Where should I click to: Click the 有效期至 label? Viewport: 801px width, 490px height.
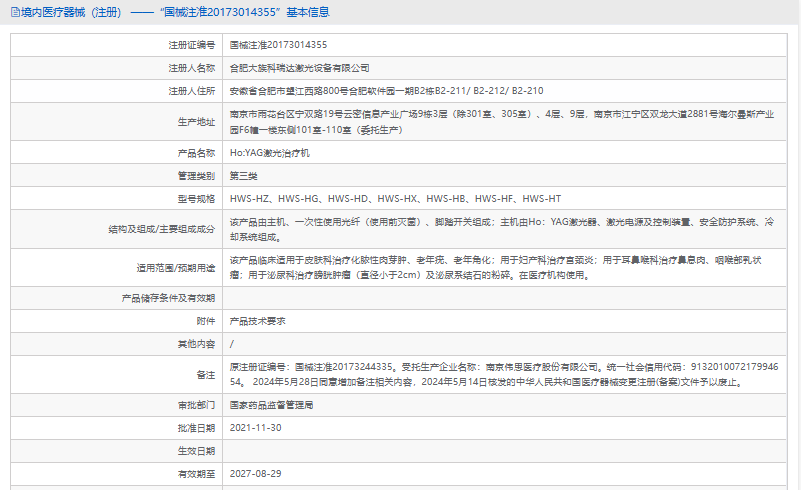click(x=197, y=474)
